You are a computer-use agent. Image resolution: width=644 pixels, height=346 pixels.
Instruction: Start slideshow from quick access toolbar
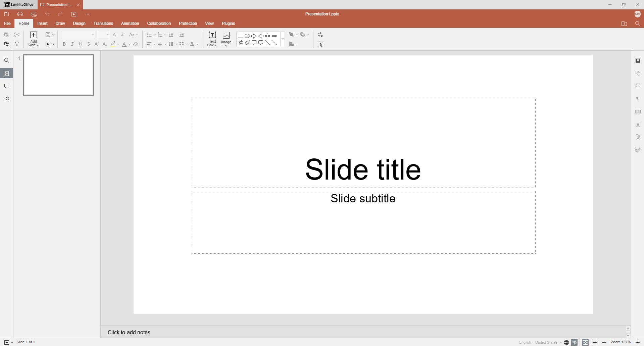[74, 14]
